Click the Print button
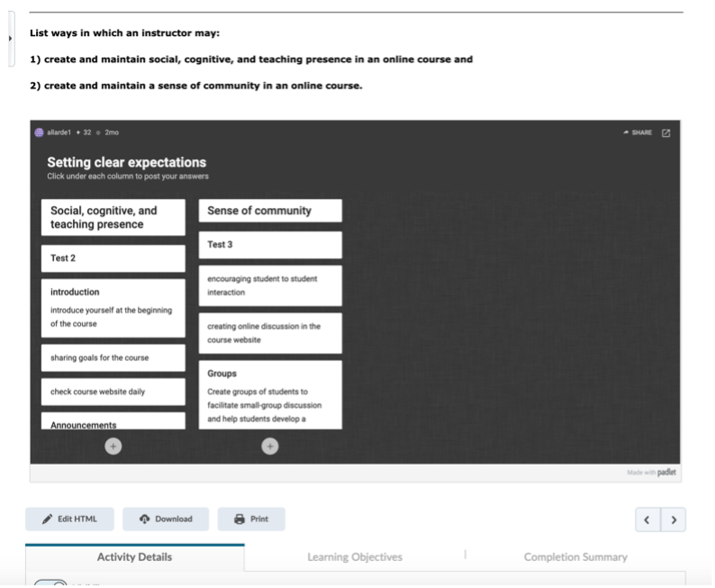This screenshot has height=588, width=715. [x=251, y=520]
